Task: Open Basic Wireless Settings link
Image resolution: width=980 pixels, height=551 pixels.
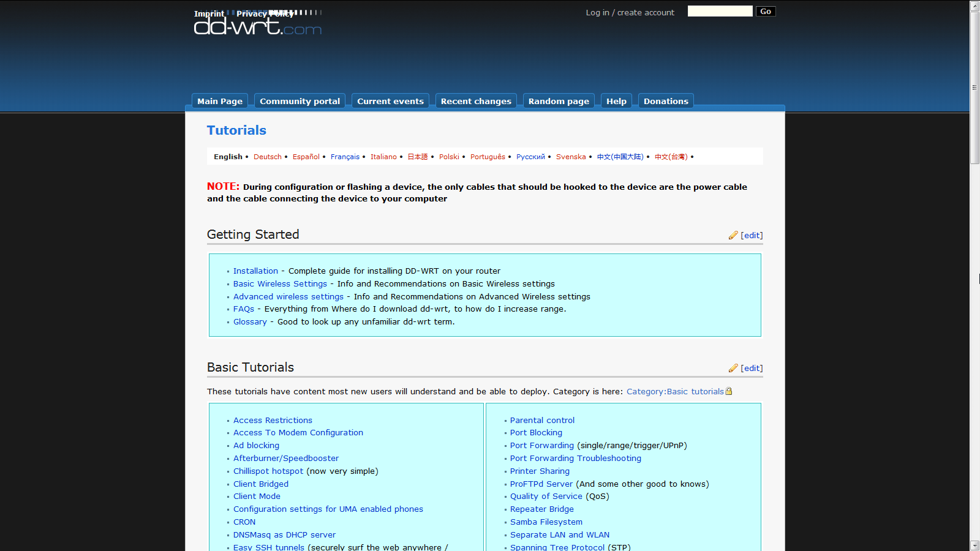Action: click(280, 283)
